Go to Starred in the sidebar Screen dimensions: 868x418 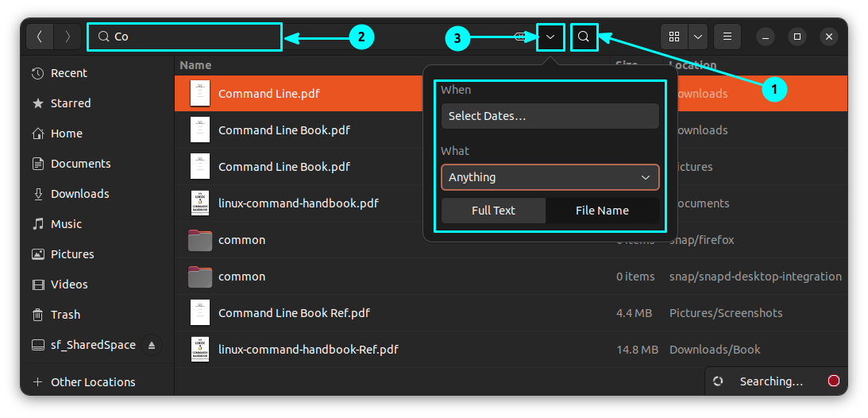(71, 103)
